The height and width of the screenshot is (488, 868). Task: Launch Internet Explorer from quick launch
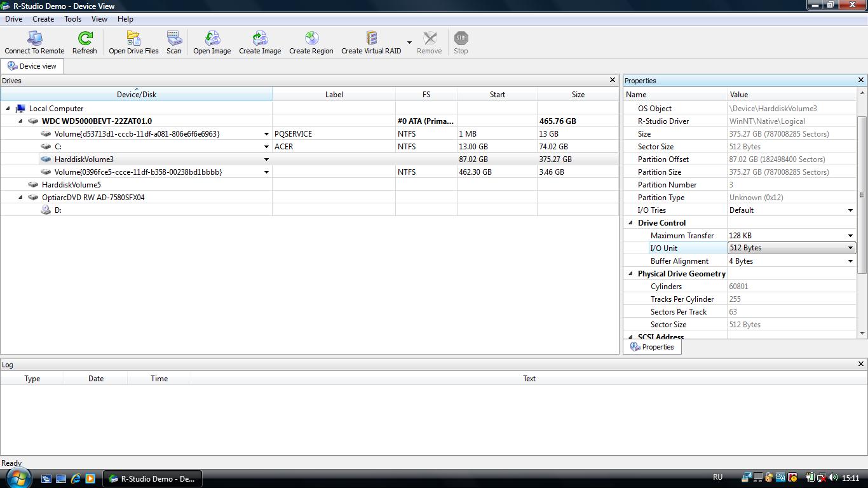pyautogui.click(x=76, y=478)
